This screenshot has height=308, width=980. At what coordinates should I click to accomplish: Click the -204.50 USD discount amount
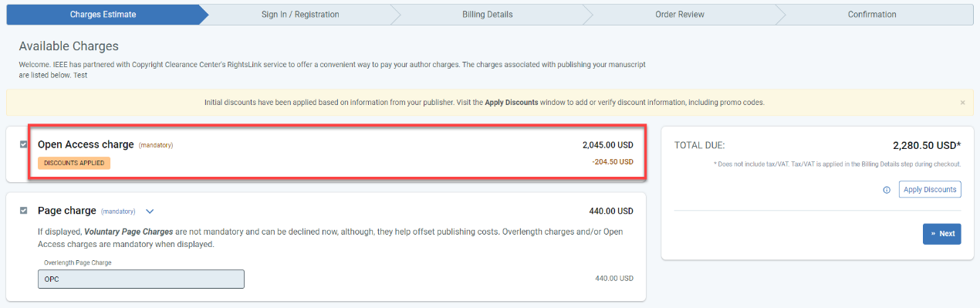[613, 162]
